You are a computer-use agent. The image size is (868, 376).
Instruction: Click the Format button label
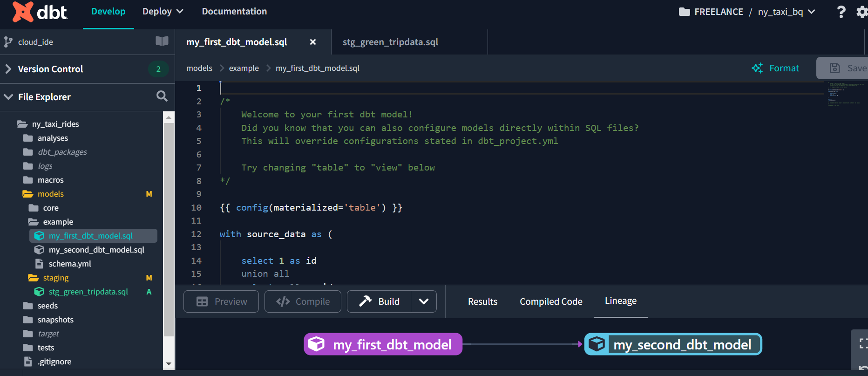tap(784, 68)
